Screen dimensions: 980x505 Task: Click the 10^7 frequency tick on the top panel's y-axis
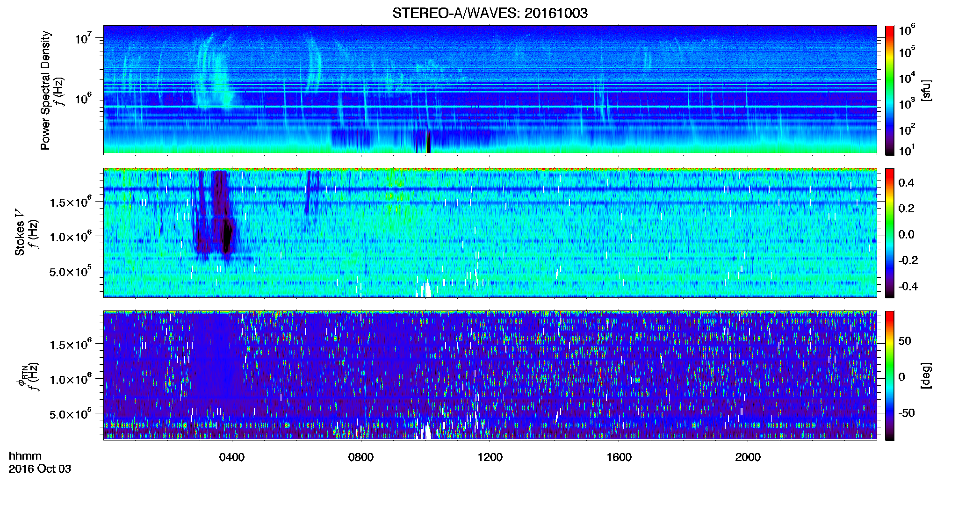84,37
